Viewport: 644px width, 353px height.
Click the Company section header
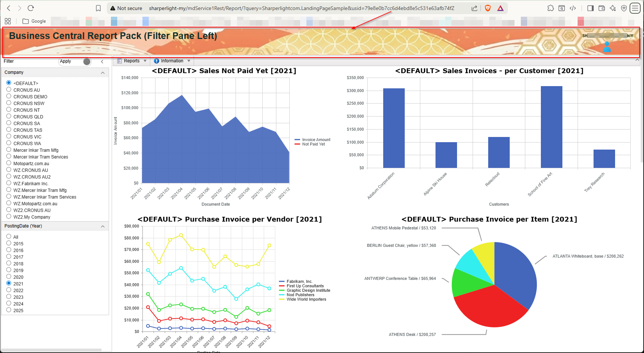coord(55,73)
